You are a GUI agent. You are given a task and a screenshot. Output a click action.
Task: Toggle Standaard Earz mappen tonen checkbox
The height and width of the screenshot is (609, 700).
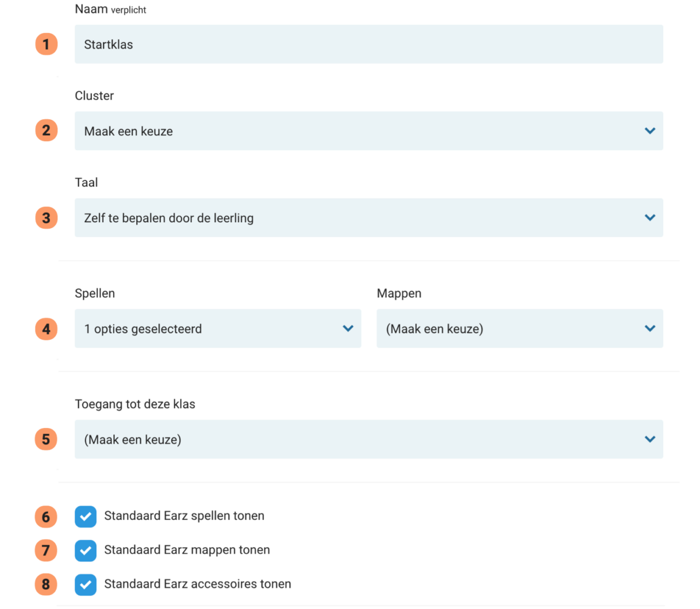86,550
